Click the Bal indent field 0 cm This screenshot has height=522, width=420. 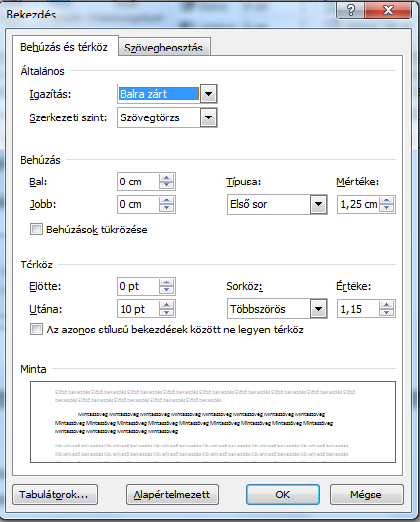[x=138, y=182]
